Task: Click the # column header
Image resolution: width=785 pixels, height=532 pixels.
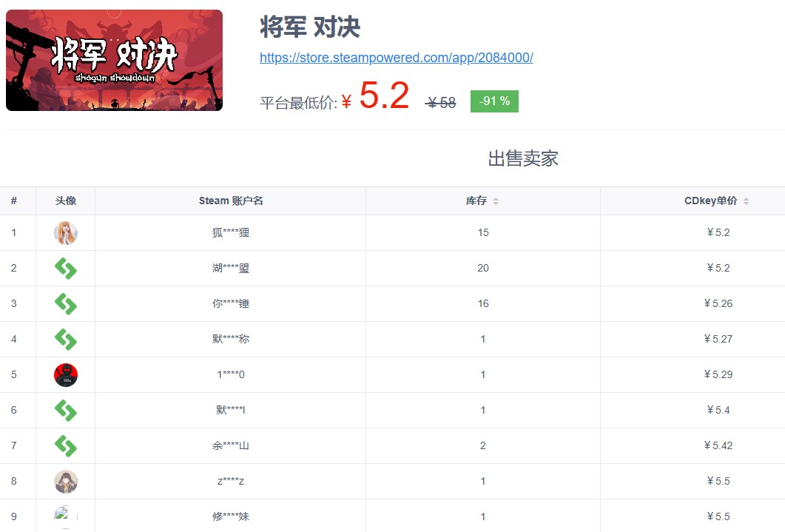Action: (x=14, y=201)
